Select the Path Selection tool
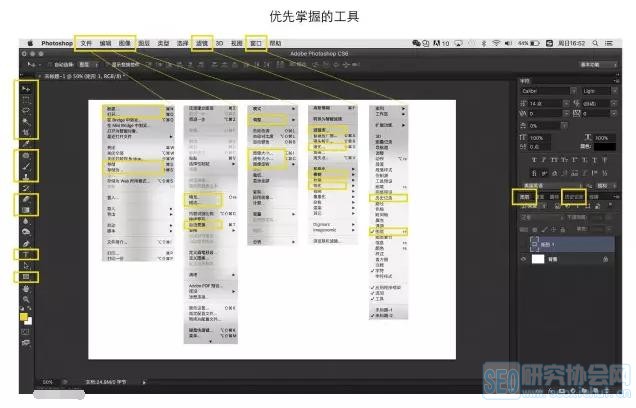The image size is (636, 408). point(26,266)
